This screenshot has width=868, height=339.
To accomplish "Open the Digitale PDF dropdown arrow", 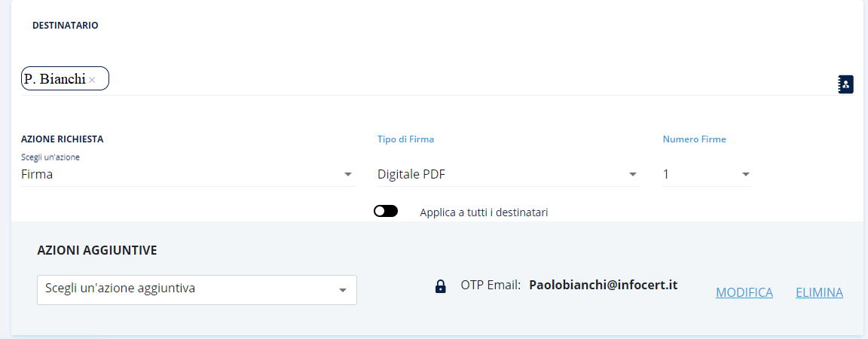I will 633,175.
